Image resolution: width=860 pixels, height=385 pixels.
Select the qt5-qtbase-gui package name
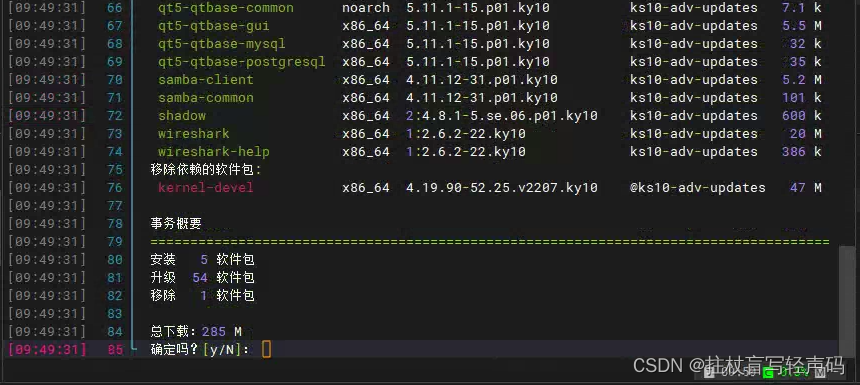[x=213, y=26]
